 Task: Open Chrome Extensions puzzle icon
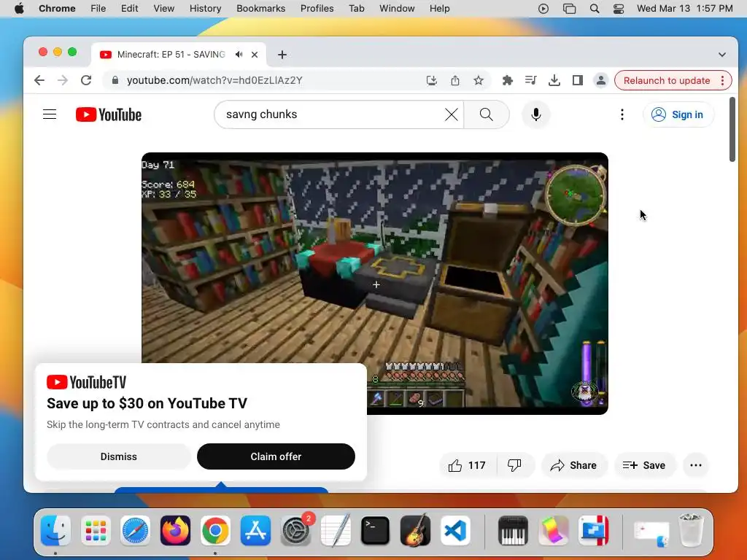508,80
